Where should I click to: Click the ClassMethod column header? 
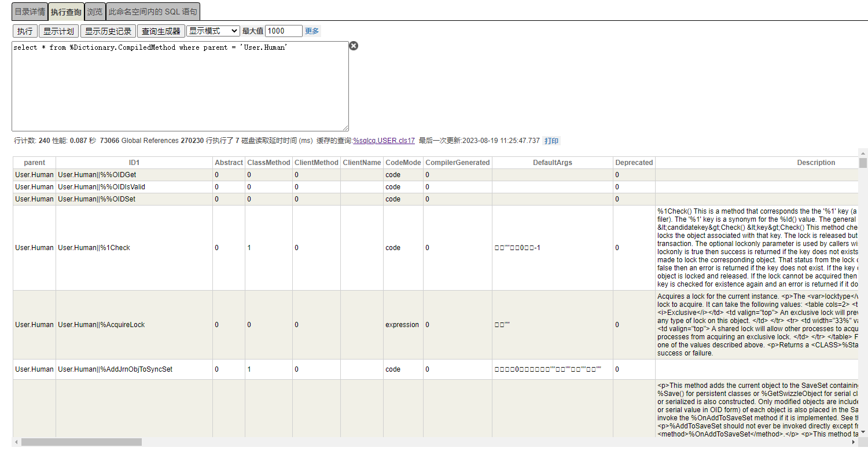tap(269, 163)
